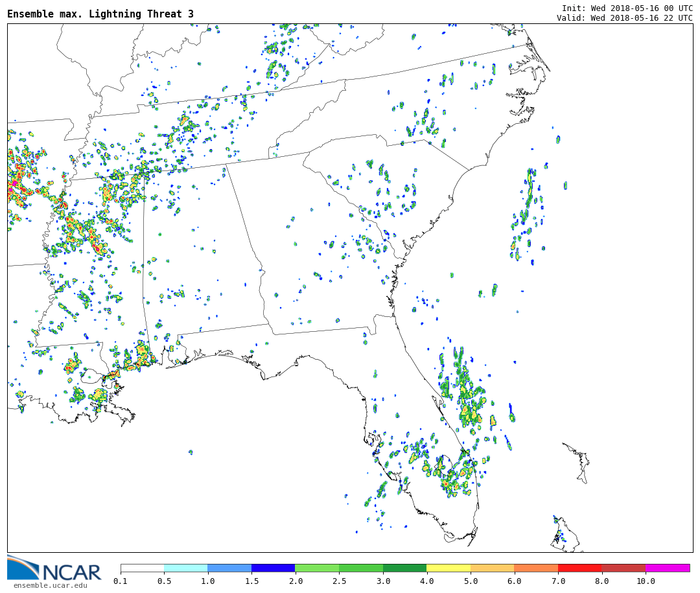Pick the yellow 4.0–5.0 color bar segment
This screenshot has width=700, height=593.
click(448, 568)
